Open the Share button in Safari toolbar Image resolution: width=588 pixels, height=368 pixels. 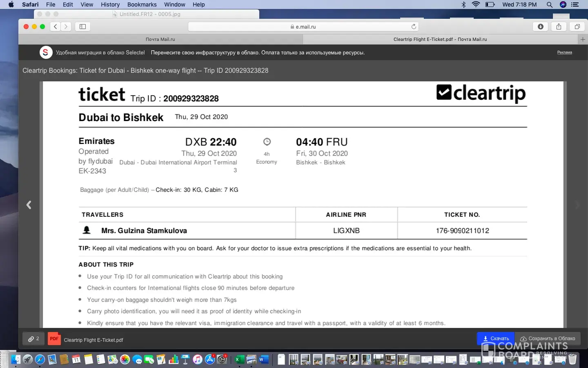click(x=559, y=27)
